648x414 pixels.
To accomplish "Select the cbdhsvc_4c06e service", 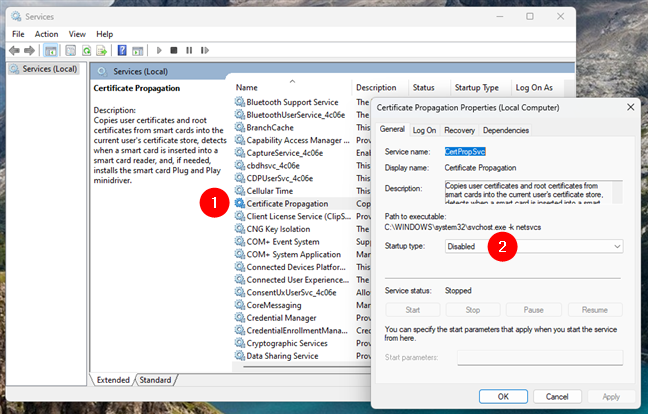I will pyautogui.click(x=273, y=165).
